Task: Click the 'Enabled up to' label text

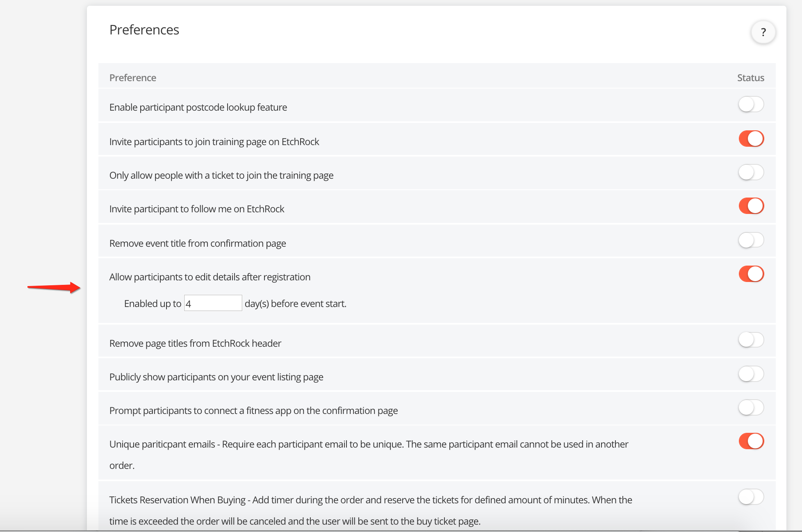Action: coord(153,304)
